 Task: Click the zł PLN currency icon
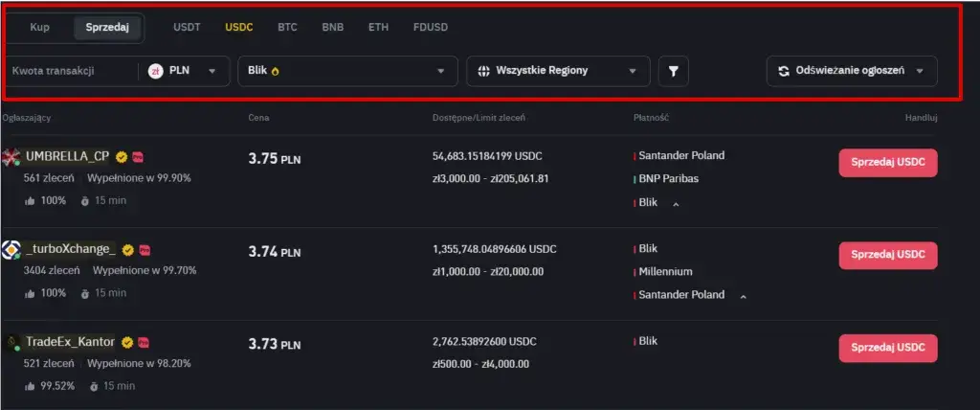click(x=155, y=71)
